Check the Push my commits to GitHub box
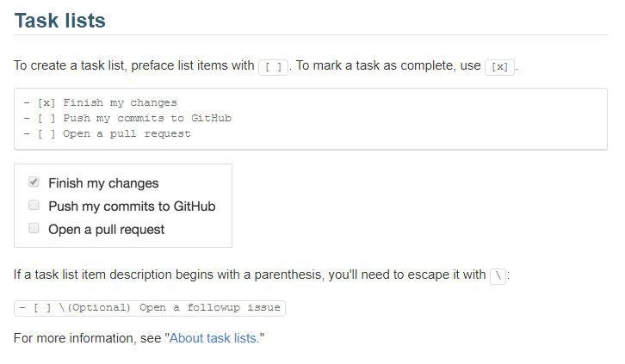The height and width of the screenshot is (364, 625). pos(34,205)
